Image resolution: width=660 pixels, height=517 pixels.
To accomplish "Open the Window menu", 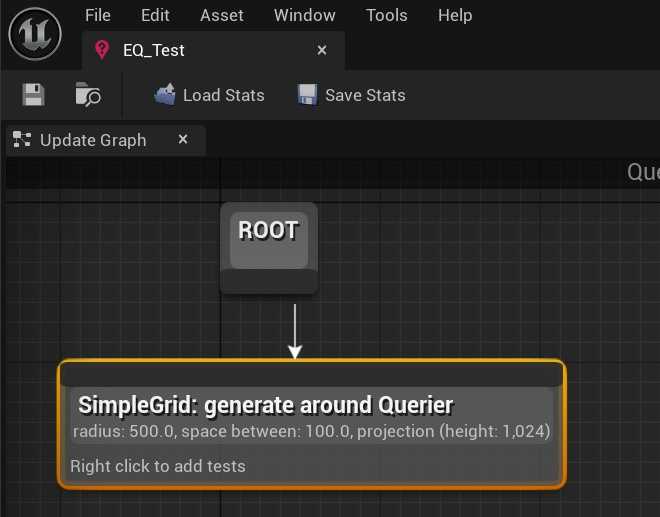I will 305,15.
